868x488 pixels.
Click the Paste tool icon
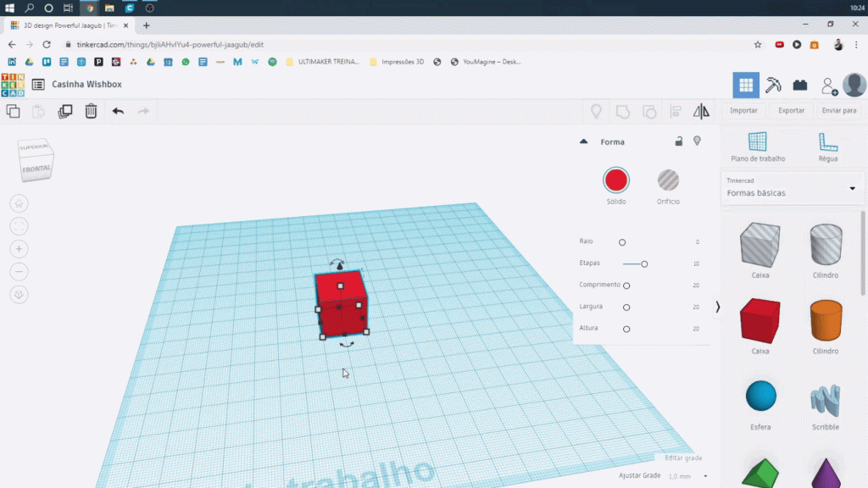coord(38,111)
